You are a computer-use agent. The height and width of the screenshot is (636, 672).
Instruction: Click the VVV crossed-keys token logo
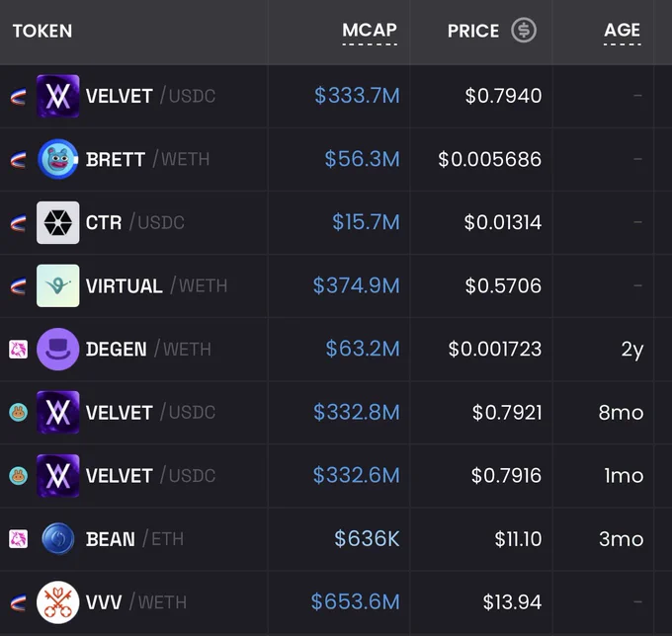tap(58, 602)
